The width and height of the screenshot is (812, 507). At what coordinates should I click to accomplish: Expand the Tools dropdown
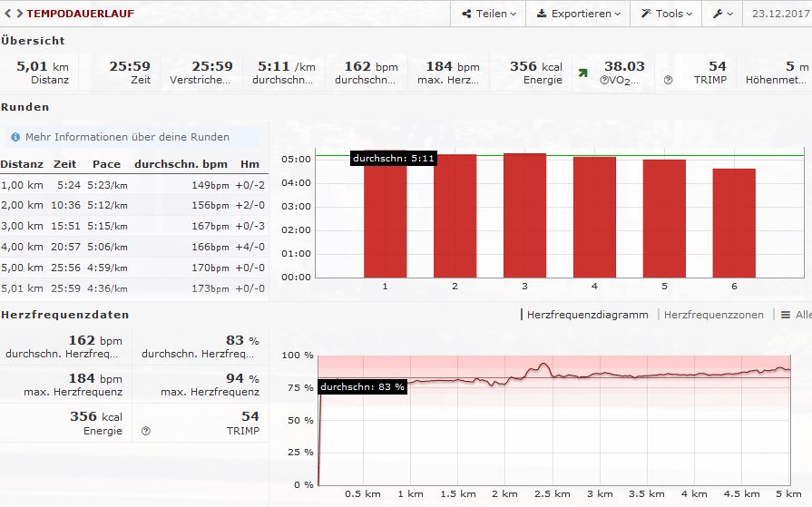click(670, 14)
